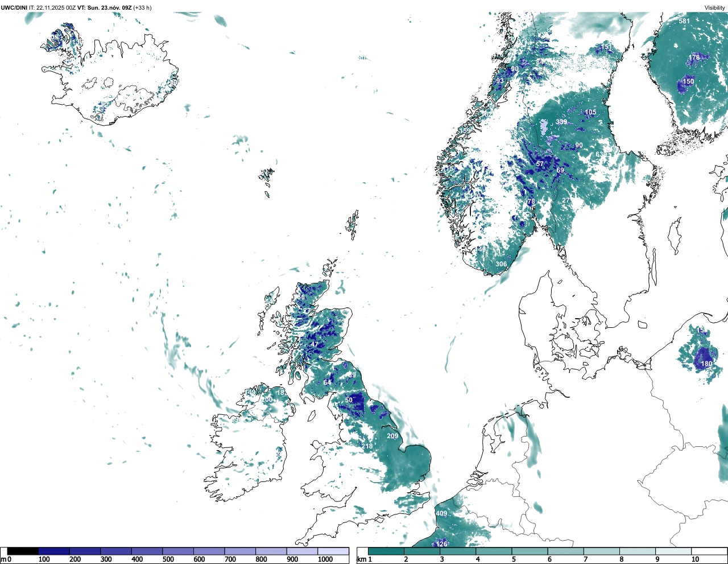
Task: Click the 'Visibility' title label
Action: pos(715,7)
